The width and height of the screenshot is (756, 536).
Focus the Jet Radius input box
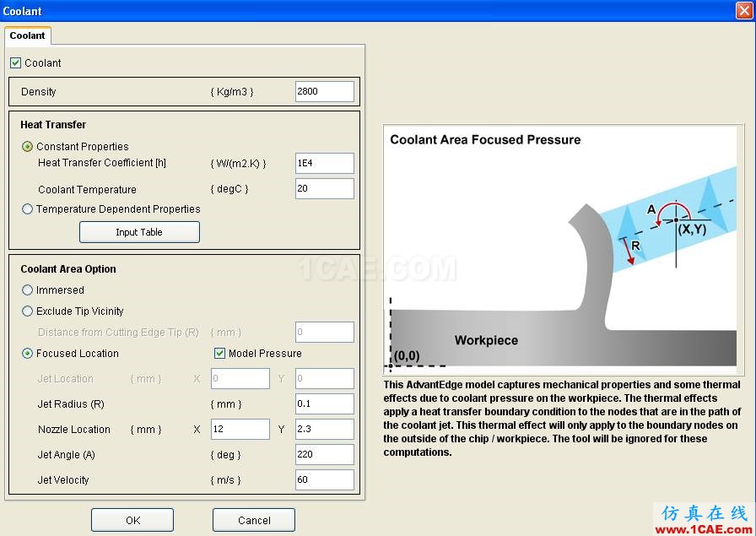325,403
